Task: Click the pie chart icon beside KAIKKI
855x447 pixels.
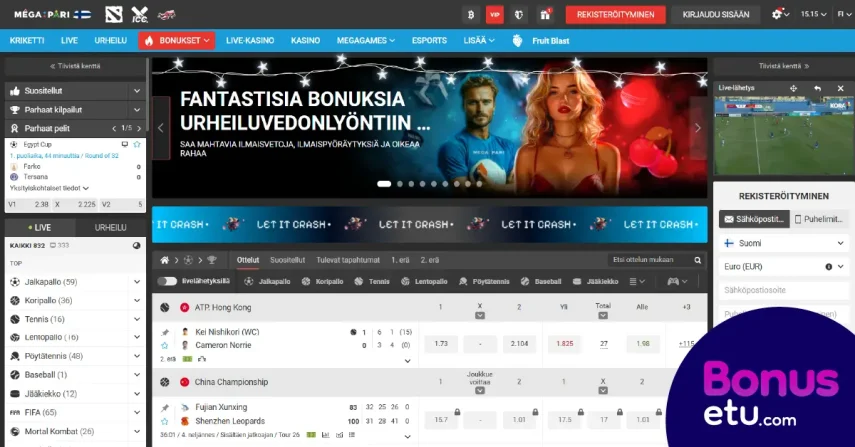Action: tap(136, 246)
